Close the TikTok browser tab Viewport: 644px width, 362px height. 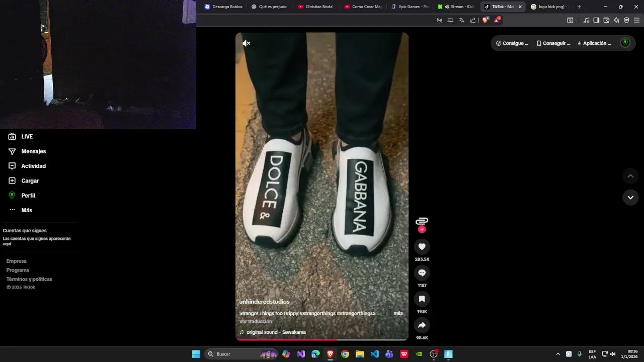click(520, 7)
